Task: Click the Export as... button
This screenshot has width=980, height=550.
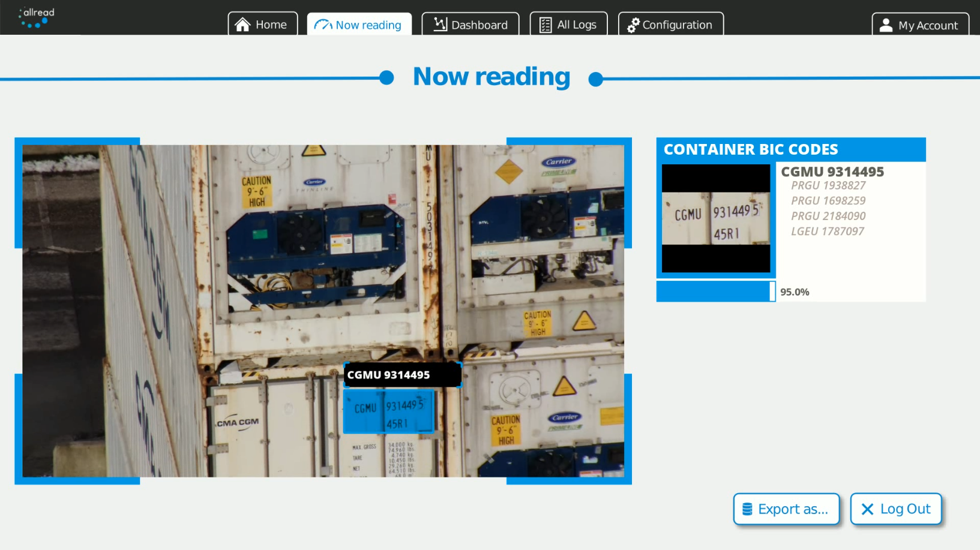Action: point(786,509)
